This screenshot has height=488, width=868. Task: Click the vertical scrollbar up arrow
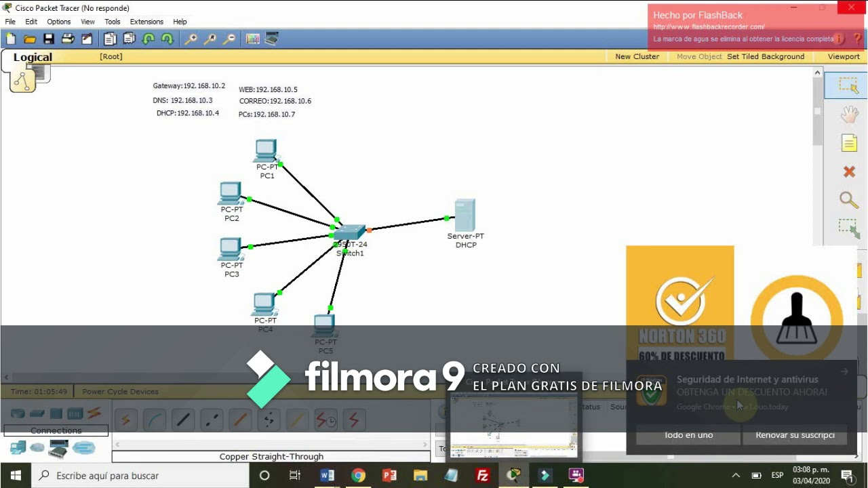[x=817, y=73]
